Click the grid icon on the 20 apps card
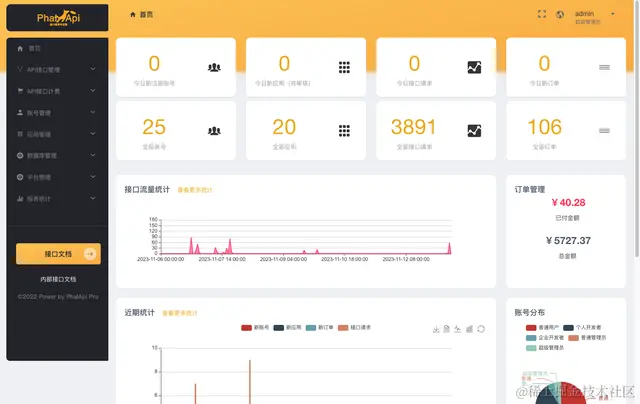 344,131
